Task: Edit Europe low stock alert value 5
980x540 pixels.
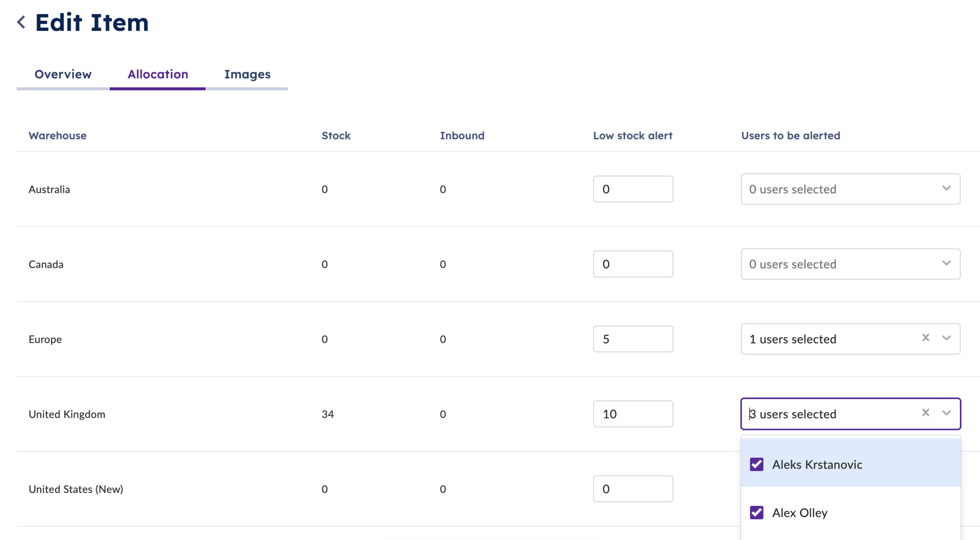Action: point(633,339)
